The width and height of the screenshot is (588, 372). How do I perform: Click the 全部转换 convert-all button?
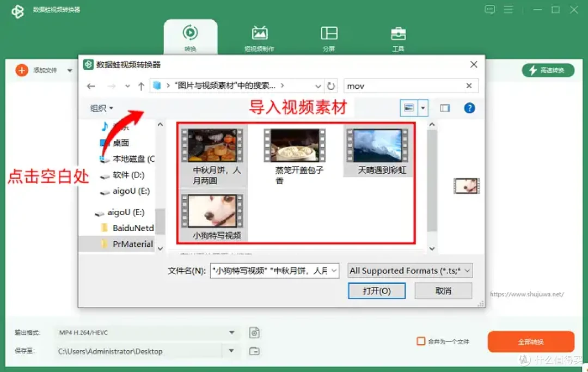click(531, 341)
